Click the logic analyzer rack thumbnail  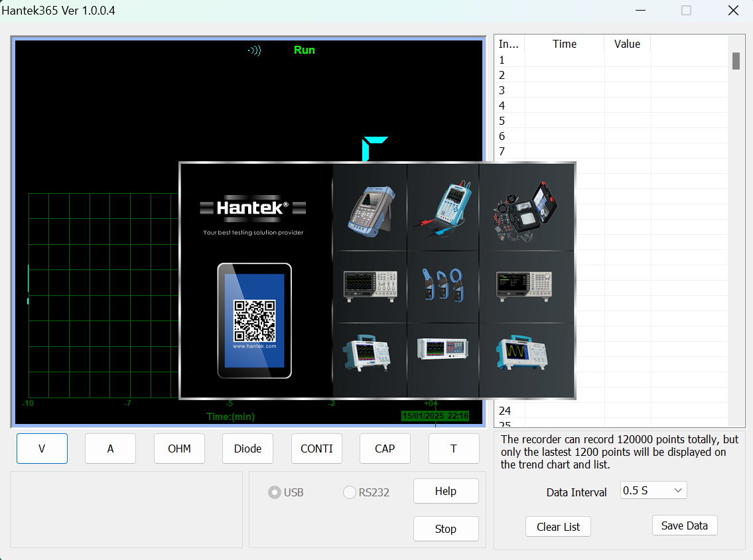(x=443, y=349)
